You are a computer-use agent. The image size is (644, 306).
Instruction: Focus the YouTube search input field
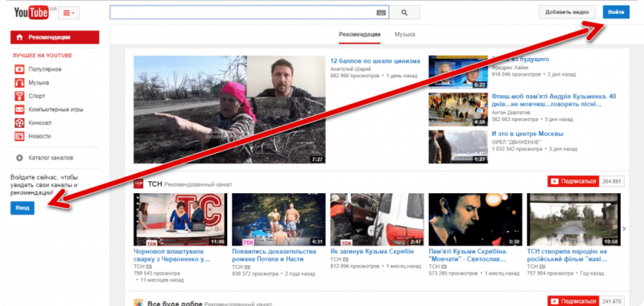click(x=243, y=13)
